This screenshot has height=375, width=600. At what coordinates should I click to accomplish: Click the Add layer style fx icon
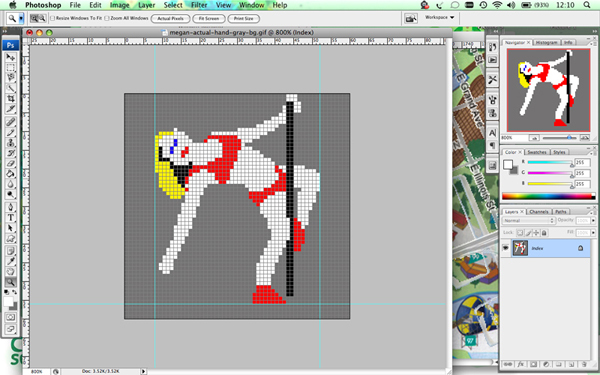pyautogui.click(x=521, y=365)
